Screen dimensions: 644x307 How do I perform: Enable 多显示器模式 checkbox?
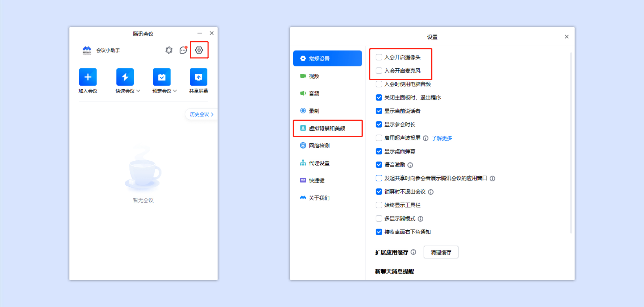tap(379, 218)
